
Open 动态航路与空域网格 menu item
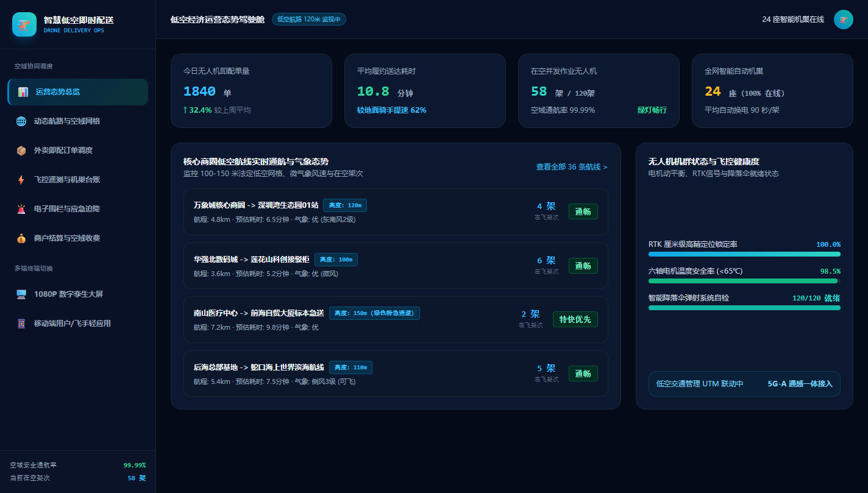point(77,121)
